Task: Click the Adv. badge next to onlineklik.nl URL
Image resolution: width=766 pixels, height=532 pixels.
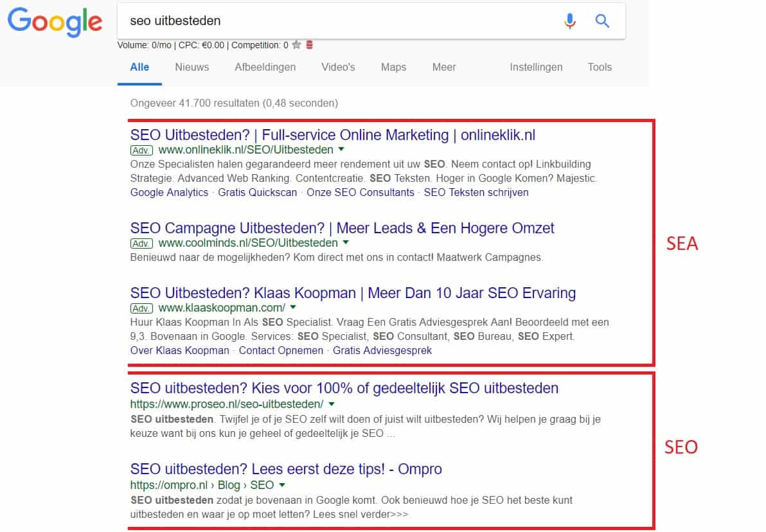Action: click(x=141, y=150)
